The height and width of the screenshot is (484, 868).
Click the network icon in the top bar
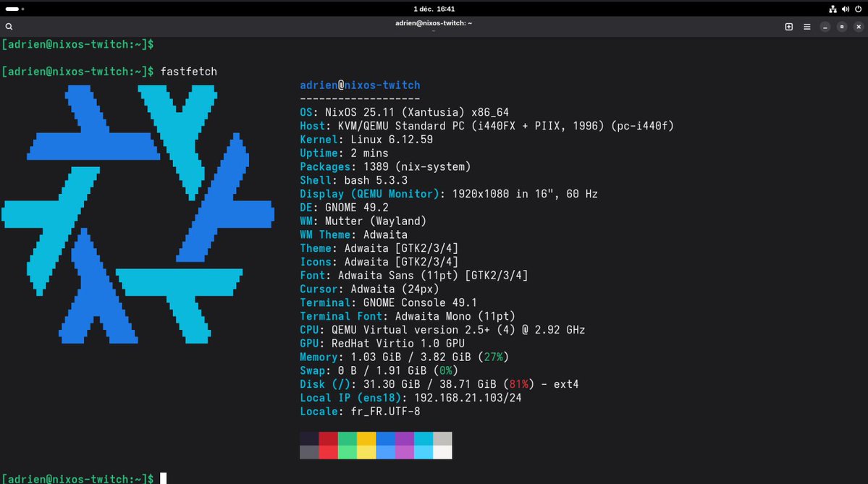833,9
